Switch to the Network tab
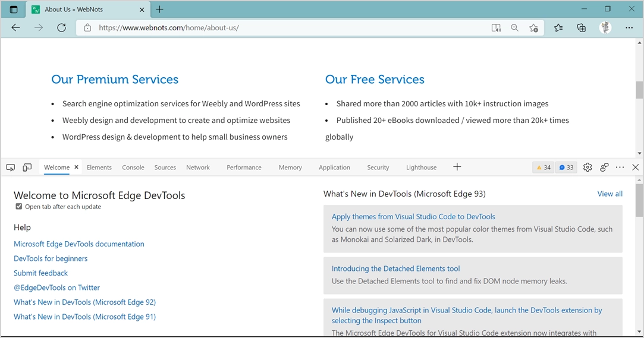The width and height of the screenshot is (644, 338). coord(198,168)
